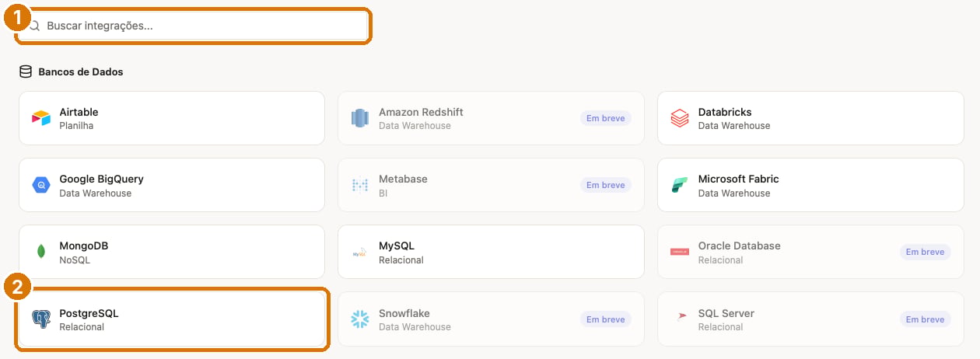This screenshot has height=359, width=980.
Task: Click the Metabase logo icon
Action: 360,185
